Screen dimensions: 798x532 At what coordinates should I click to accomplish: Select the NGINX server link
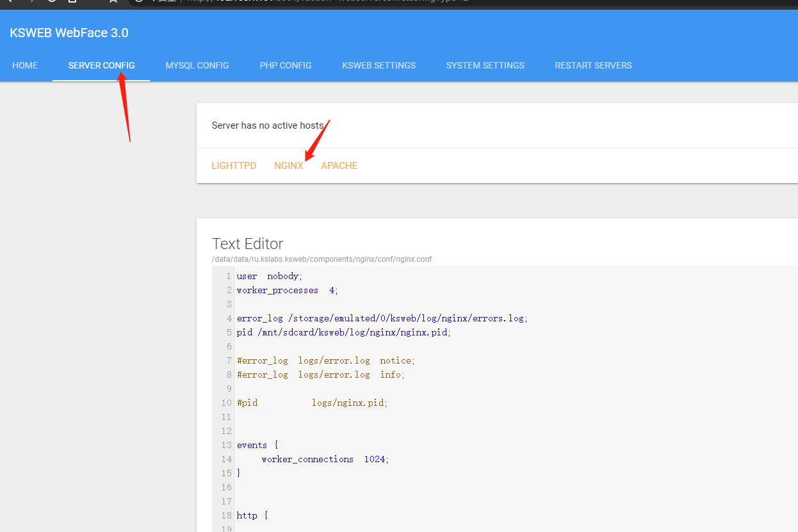[288, 166]
